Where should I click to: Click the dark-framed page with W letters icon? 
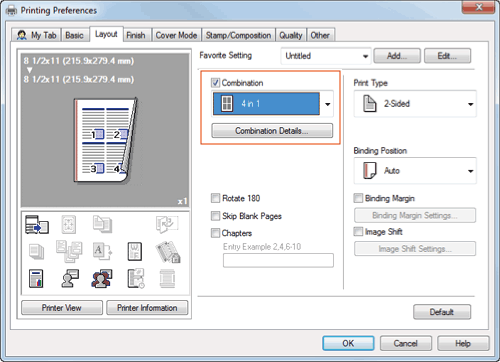[135, 251]
